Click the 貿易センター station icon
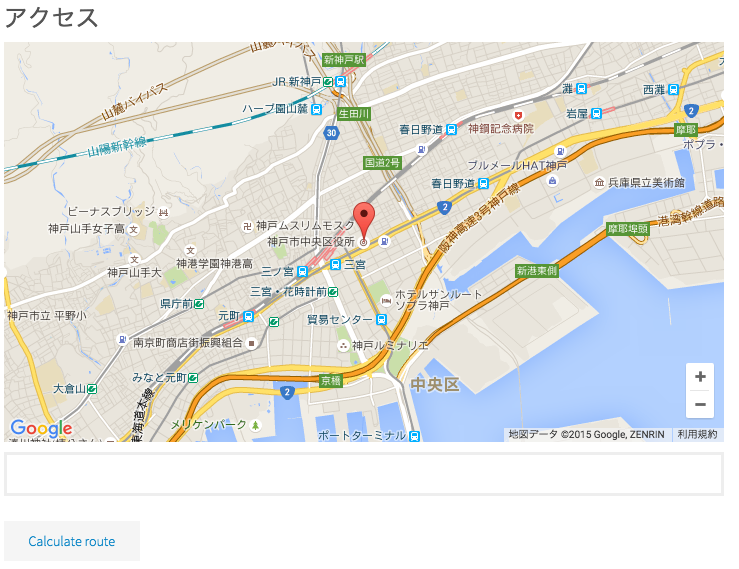The image size is (739, 569). tap(382, 320)
